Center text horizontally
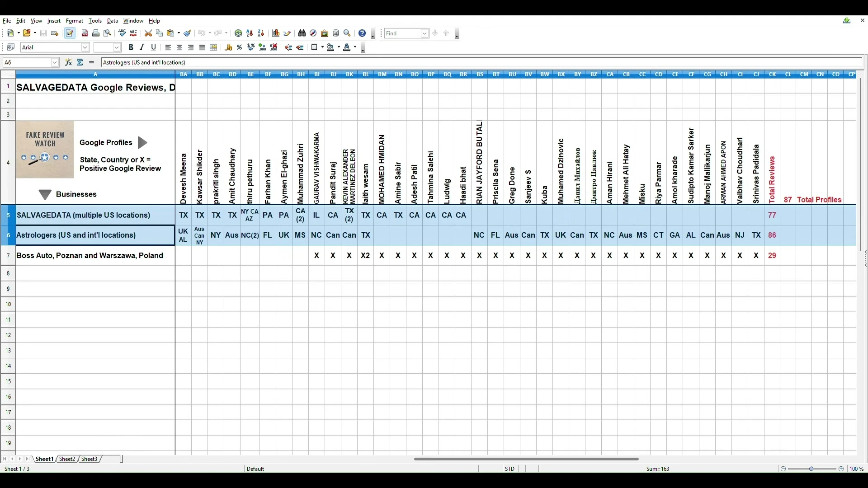This screenshot has height=488, width=868. 179,47
